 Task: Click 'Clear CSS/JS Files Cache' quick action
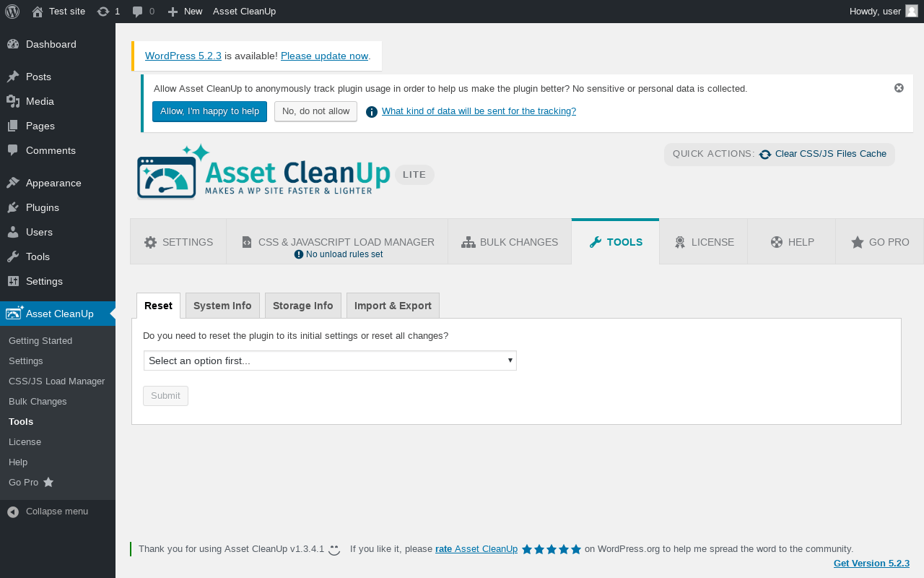click(x=830, y=154)
